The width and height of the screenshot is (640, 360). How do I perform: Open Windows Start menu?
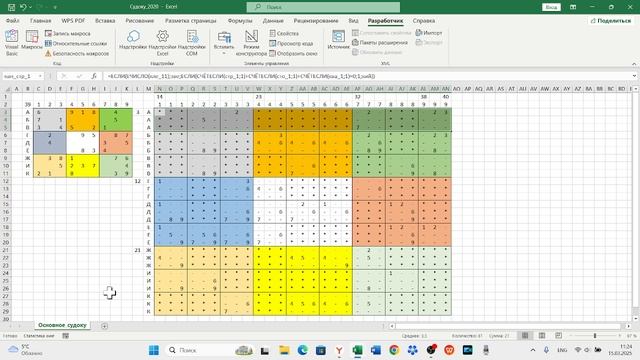click(154, 350)
